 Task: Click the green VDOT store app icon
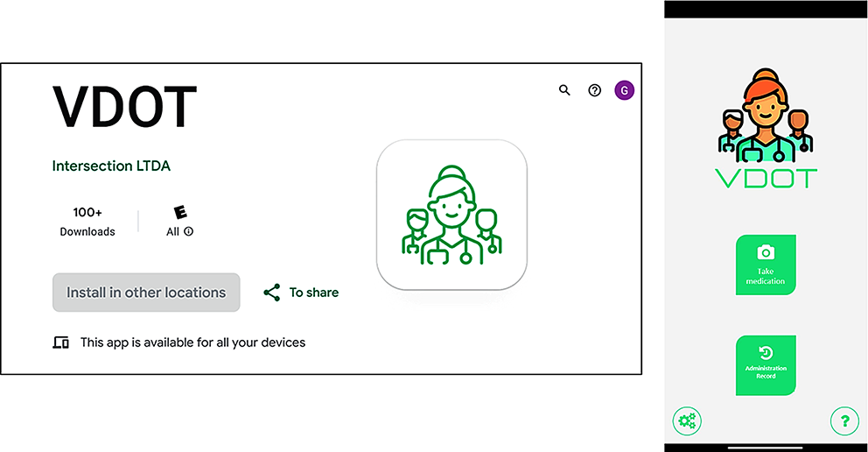point(451,215)
